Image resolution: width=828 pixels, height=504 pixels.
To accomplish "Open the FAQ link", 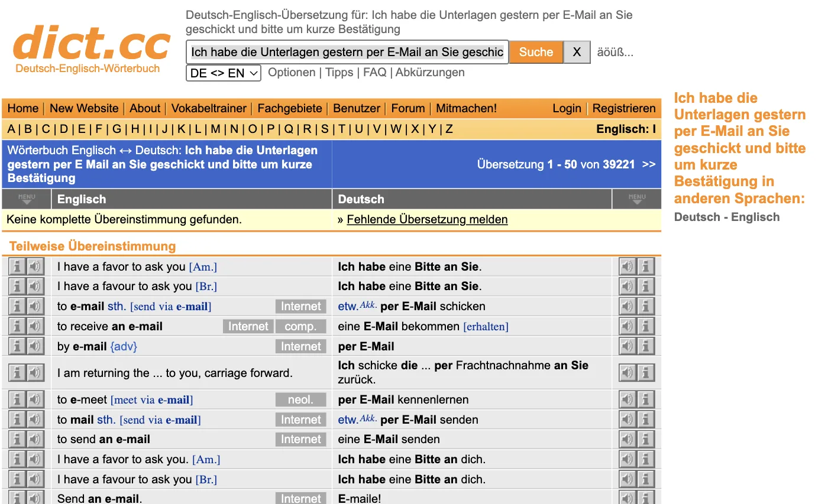I will tap(374, 73).
